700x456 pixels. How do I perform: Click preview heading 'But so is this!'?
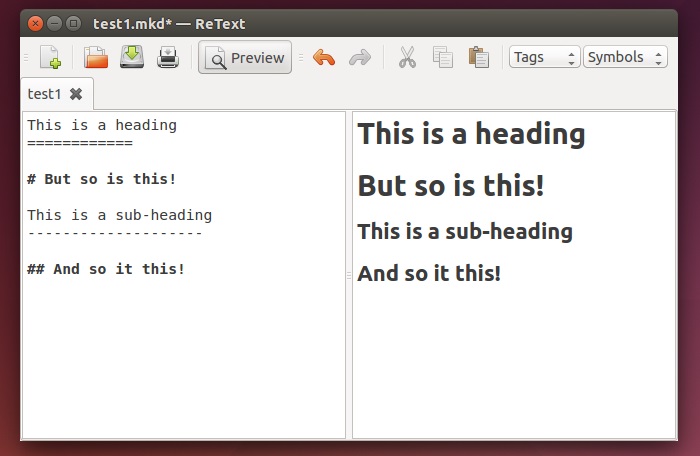click(451, 185)
